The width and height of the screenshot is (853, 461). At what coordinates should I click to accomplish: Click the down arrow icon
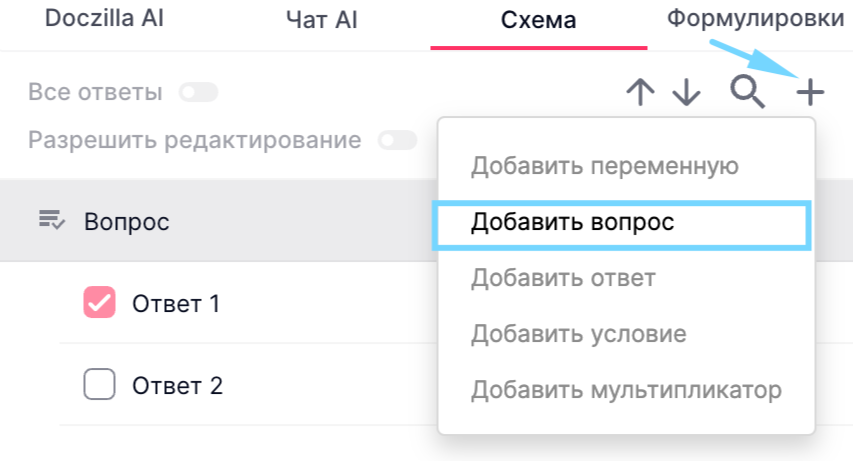686,93
